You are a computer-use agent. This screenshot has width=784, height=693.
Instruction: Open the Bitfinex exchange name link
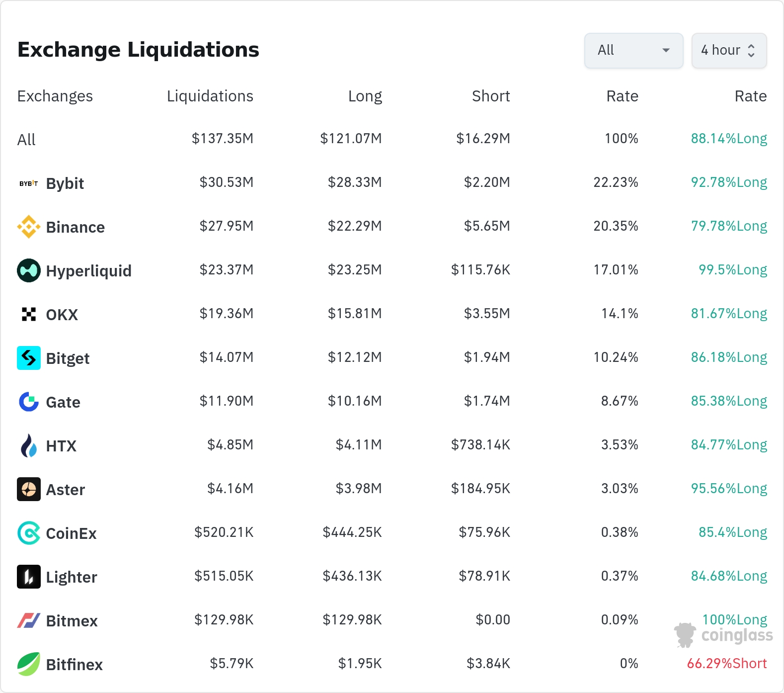(x=74, y=665)
